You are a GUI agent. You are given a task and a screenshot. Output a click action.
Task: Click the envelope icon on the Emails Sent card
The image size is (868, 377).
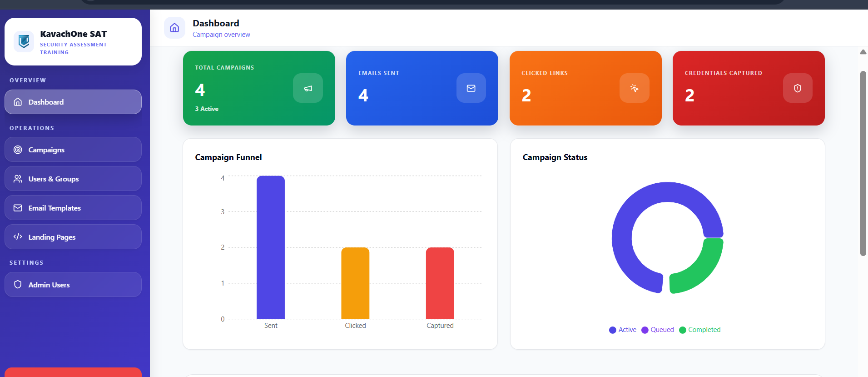point(471,88)
